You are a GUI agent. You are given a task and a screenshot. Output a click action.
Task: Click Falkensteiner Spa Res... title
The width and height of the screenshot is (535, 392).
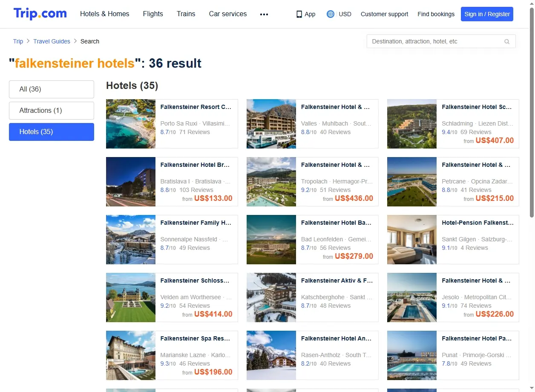point(195,339)
